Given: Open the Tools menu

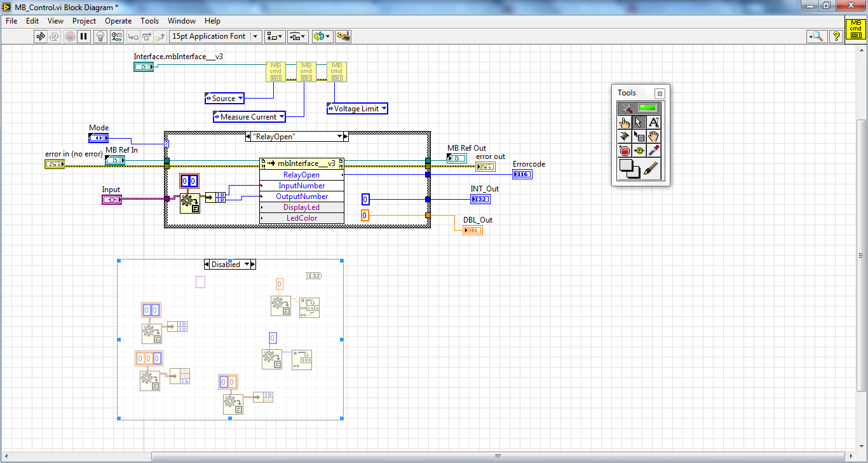Looking at the screenshot, I should pos(149,21).
